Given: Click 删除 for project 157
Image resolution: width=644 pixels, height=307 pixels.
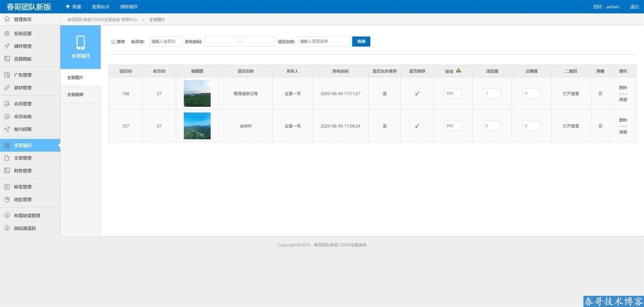Looking at the screenshot, I should point(623,120).
